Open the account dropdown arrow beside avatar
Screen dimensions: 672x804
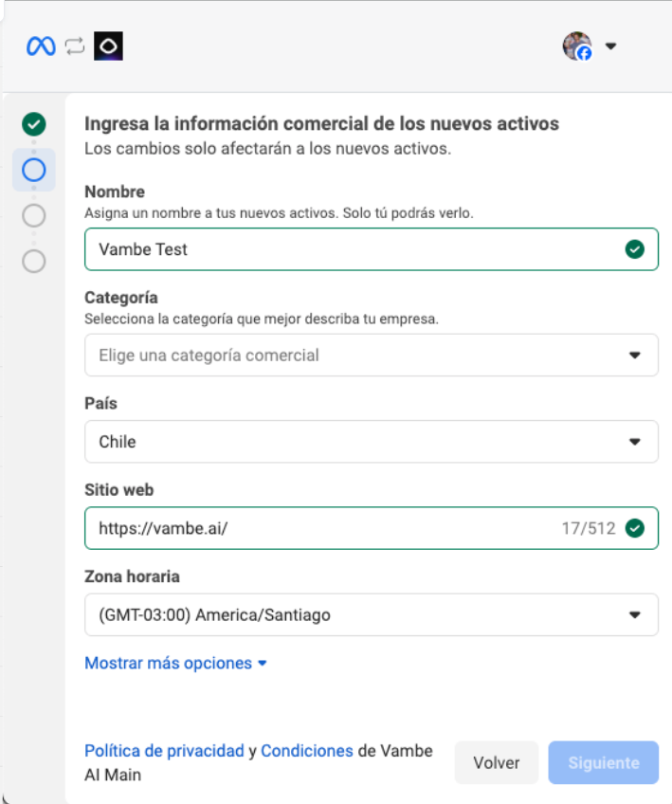(x=610, y=46)
